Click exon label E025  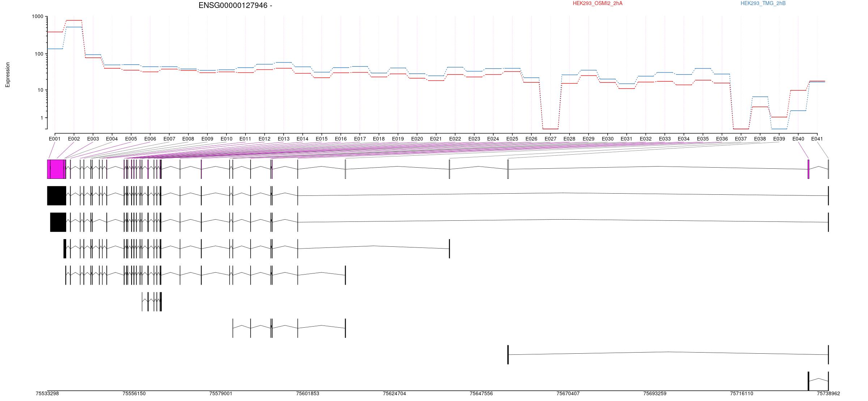[512, 139]
